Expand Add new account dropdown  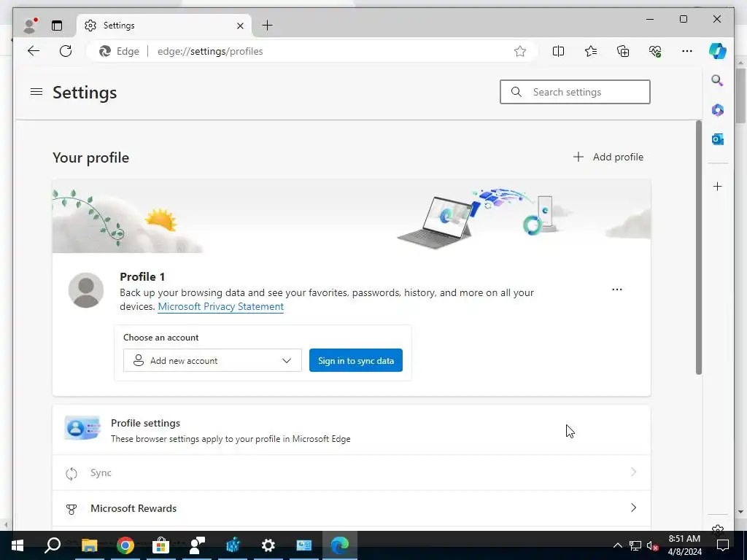(x=212, y=360)
